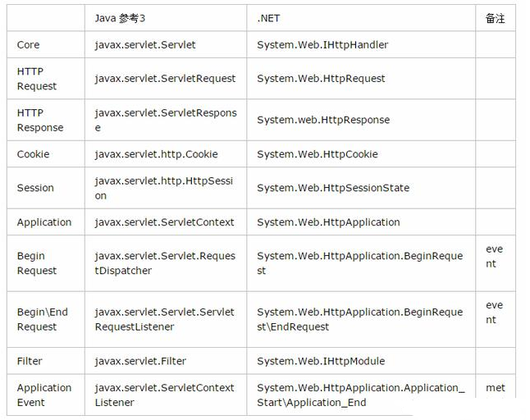The height and width of the screenshot is (420, 530).
Task: Click the ".NET" column header
Action: (268, 18)
